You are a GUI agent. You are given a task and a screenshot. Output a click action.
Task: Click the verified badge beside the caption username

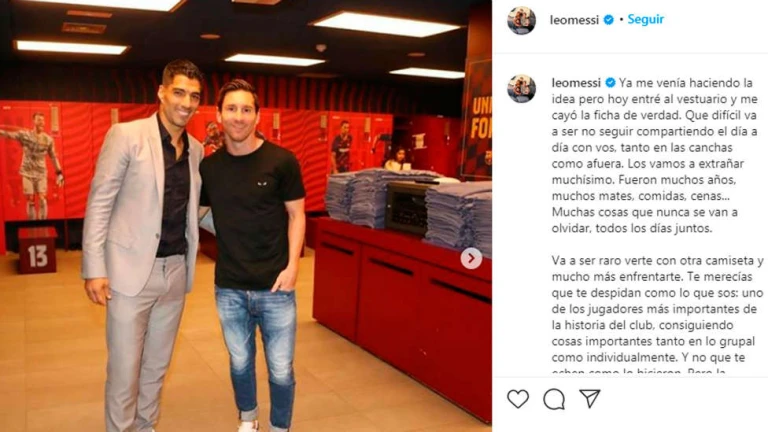[x=610, y=82]
